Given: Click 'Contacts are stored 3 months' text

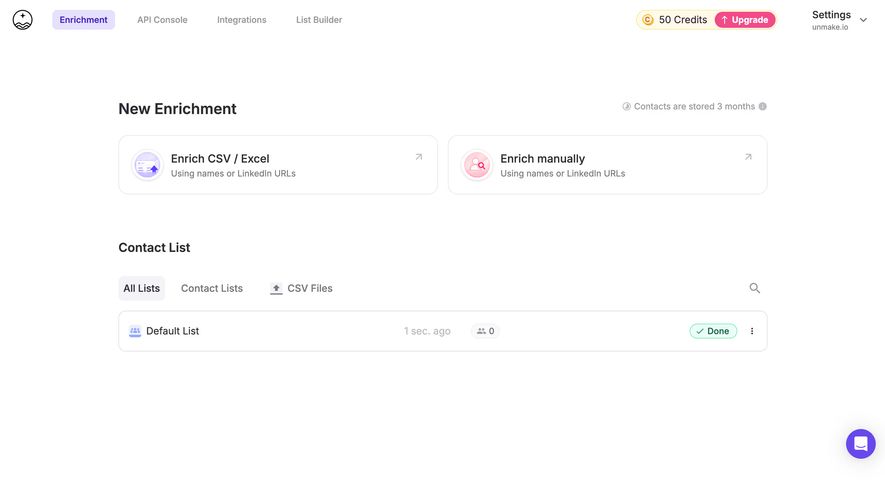Looking at the screenshot, I should click(x=694, y=106).
